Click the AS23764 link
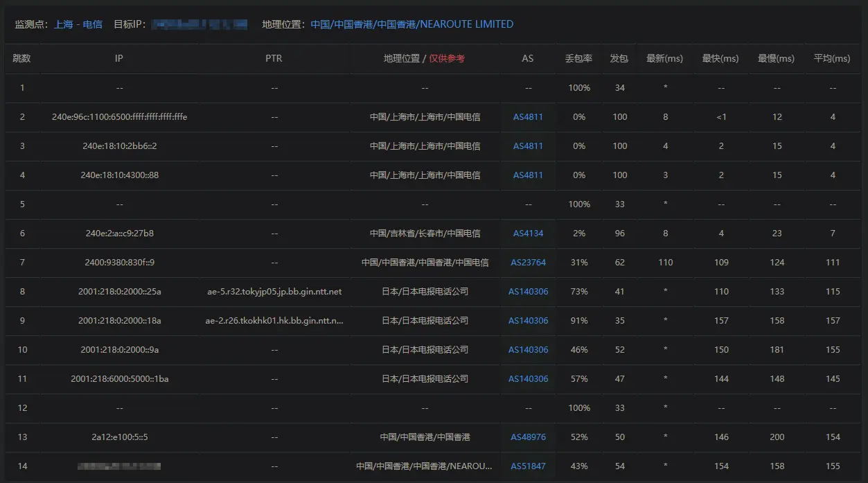 [528, 263]
